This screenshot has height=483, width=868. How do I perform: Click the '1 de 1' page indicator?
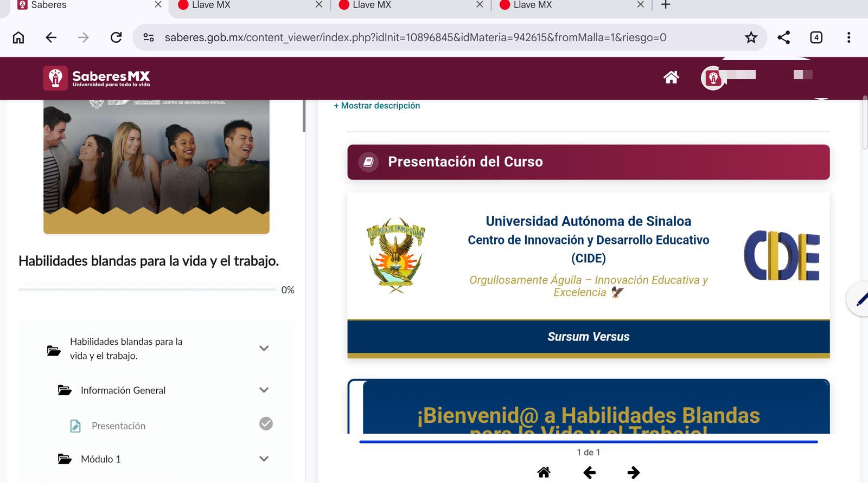(x=589, y=453)
